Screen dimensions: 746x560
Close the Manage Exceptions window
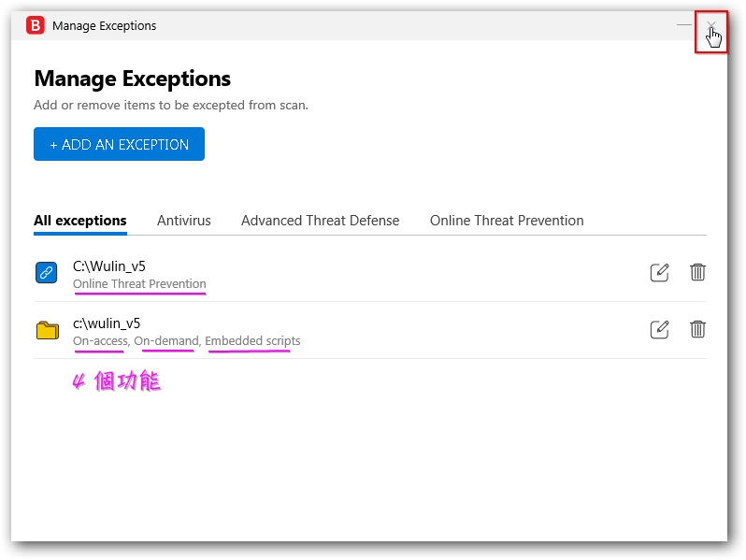pos(711,25)
